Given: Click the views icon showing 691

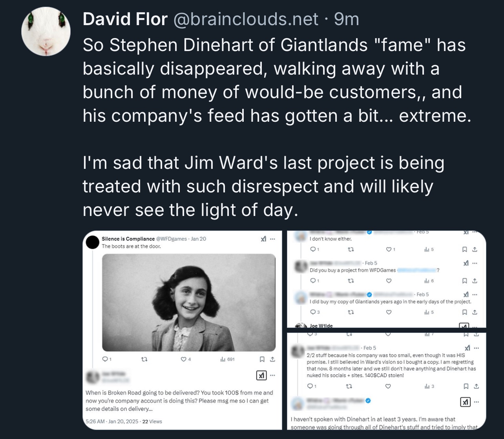Looking at the screenshot, I should click(223, 359).
